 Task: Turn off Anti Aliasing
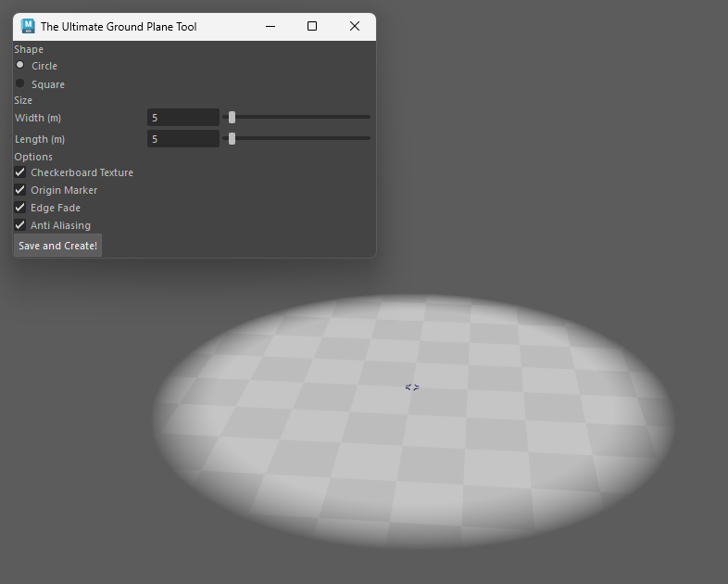click(20, 225)
